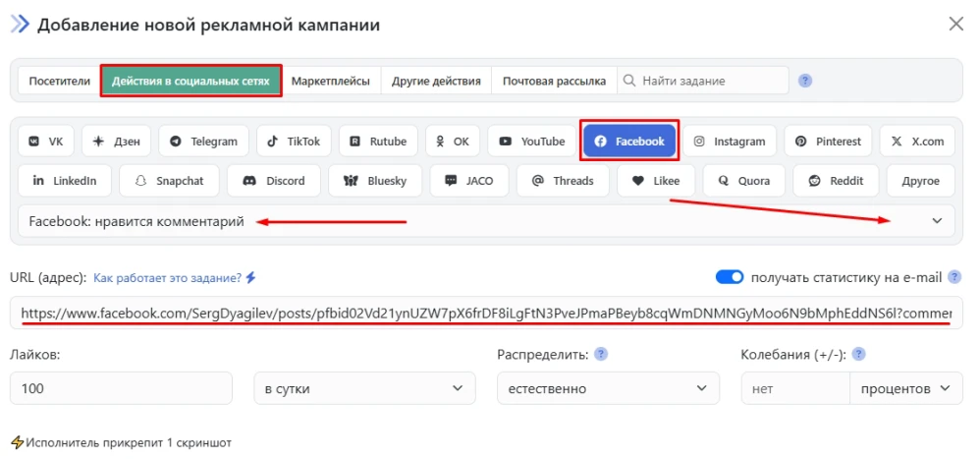The width and height of the screenshot is (980, 459).
Task: Click the lightning bolt icon after task link
Action: click(x=250, y=277)
